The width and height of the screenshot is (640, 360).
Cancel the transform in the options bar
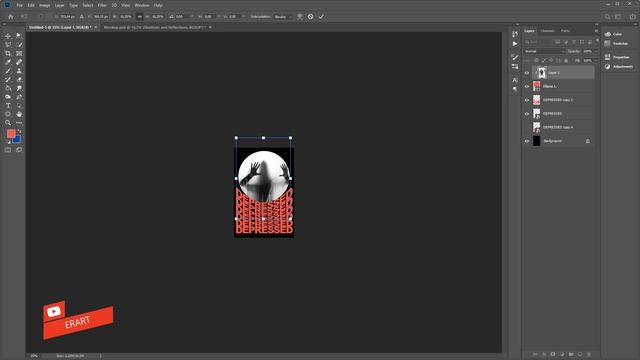click(310, 17)
